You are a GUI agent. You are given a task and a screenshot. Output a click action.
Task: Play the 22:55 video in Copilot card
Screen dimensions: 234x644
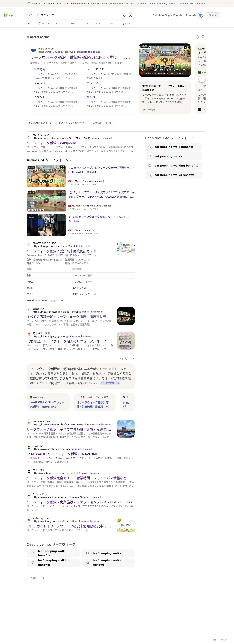(165, 60)
